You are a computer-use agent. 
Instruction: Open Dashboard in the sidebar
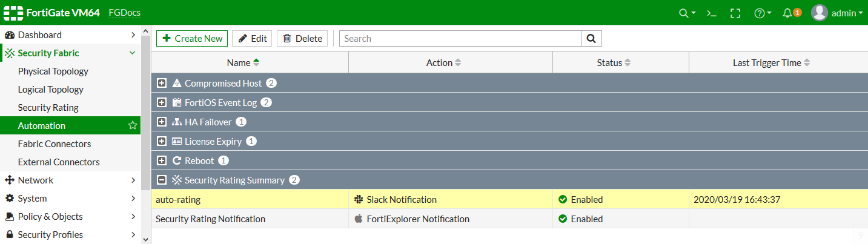40,35
